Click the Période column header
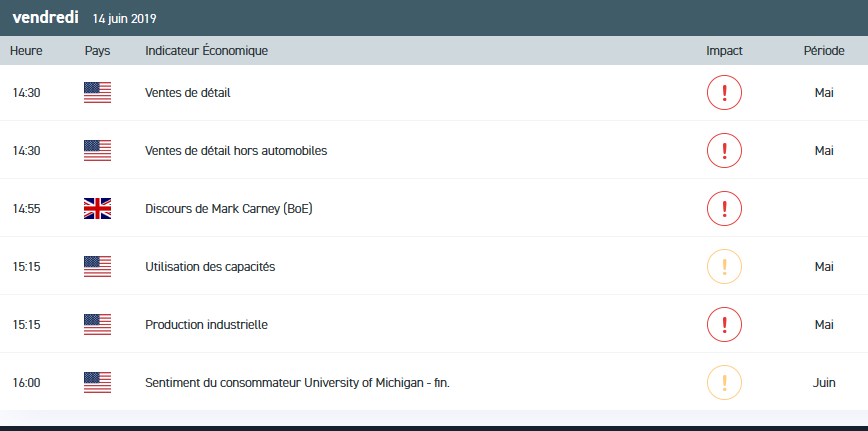The image size is (868, 431). tap(824, 51)
